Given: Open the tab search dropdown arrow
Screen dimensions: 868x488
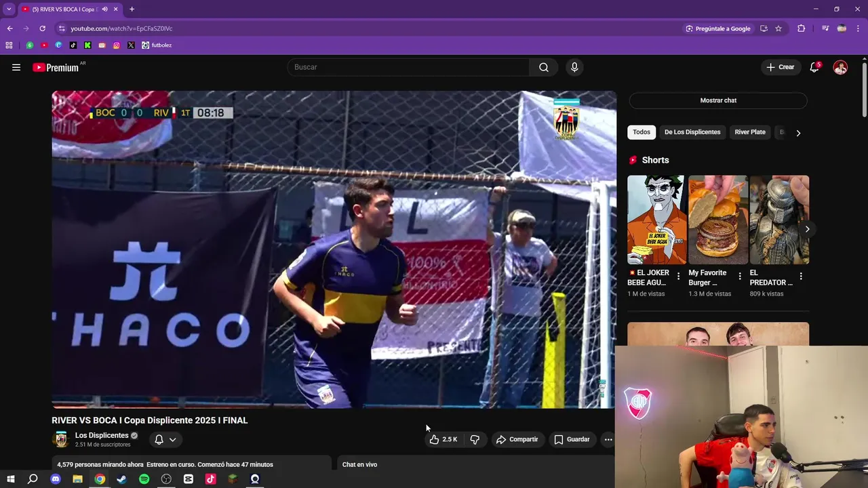Looking at the screenshot, I should click(x=9, y=9).
